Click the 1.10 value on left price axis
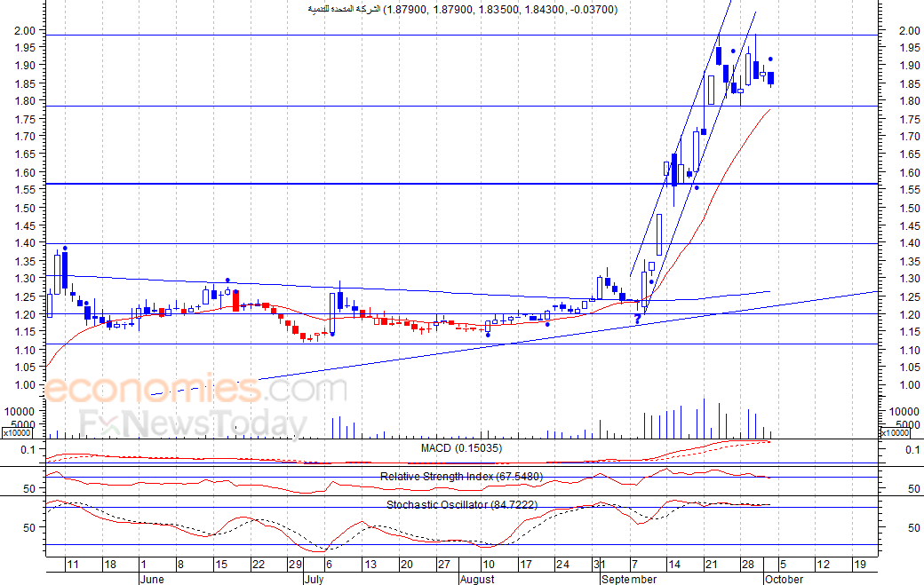This screenshot has height=585, width=924. pyautogui.click(x=25, y=350)
